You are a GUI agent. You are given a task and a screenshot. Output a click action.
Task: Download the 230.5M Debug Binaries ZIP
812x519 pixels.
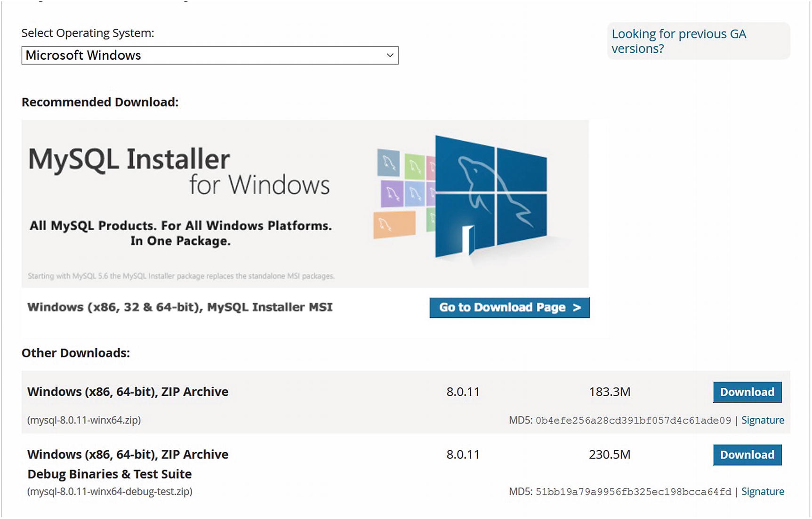click(747, 455)
